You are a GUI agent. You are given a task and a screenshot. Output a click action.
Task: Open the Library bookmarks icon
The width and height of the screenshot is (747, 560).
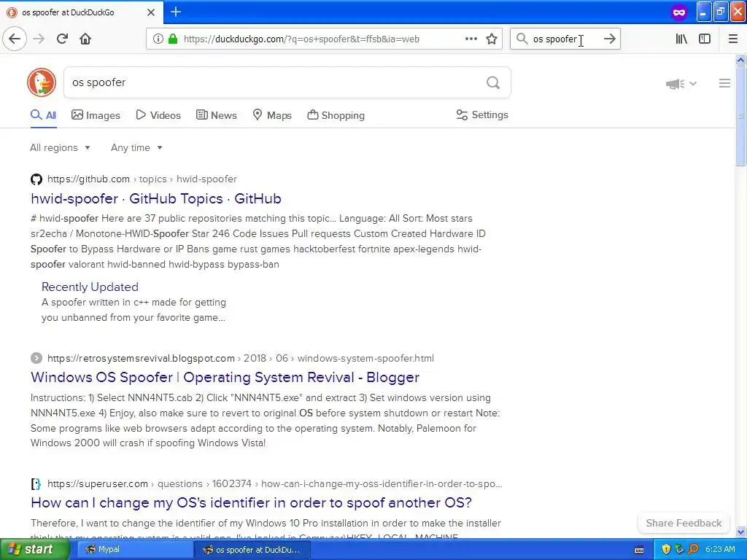pyautogui.click(x=681, y=39)
